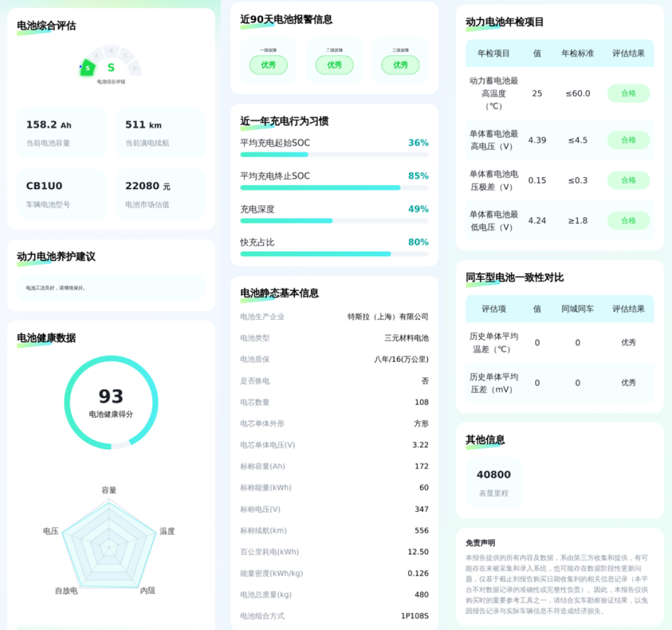Click the 合格 badge for 单体蓄电池最高电压

(628, 140)
